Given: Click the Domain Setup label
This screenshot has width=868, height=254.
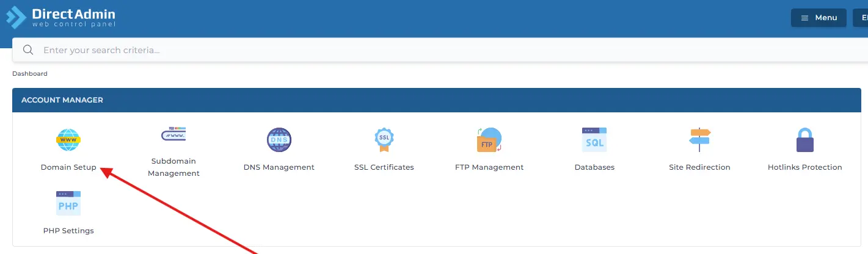Looking at the screenshot, I should (x=68, y=167).
